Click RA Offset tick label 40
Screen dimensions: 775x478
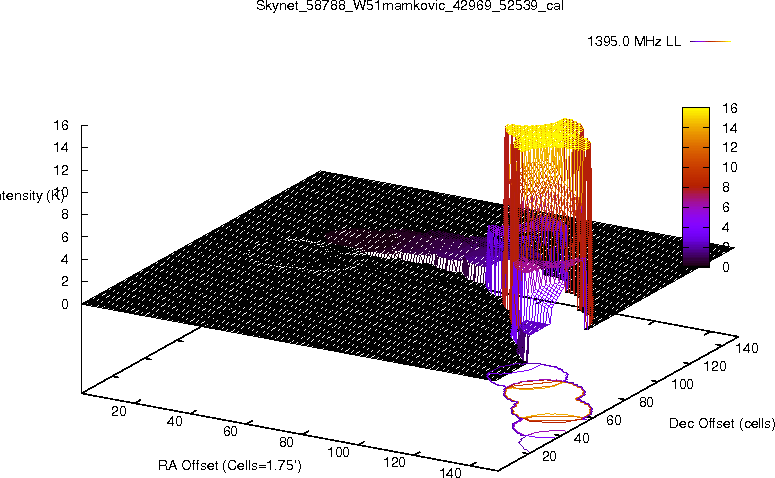[x=174, y=421]
